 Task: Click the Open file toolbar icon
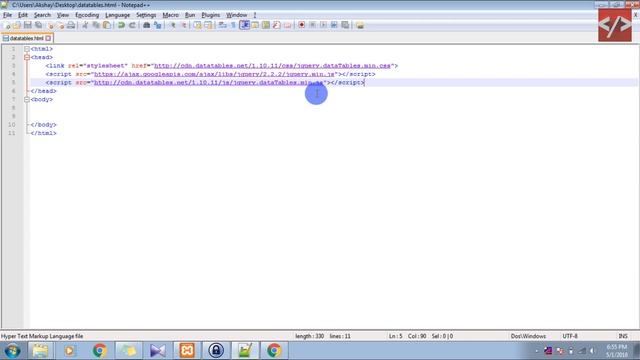click(x=17, y=25)
